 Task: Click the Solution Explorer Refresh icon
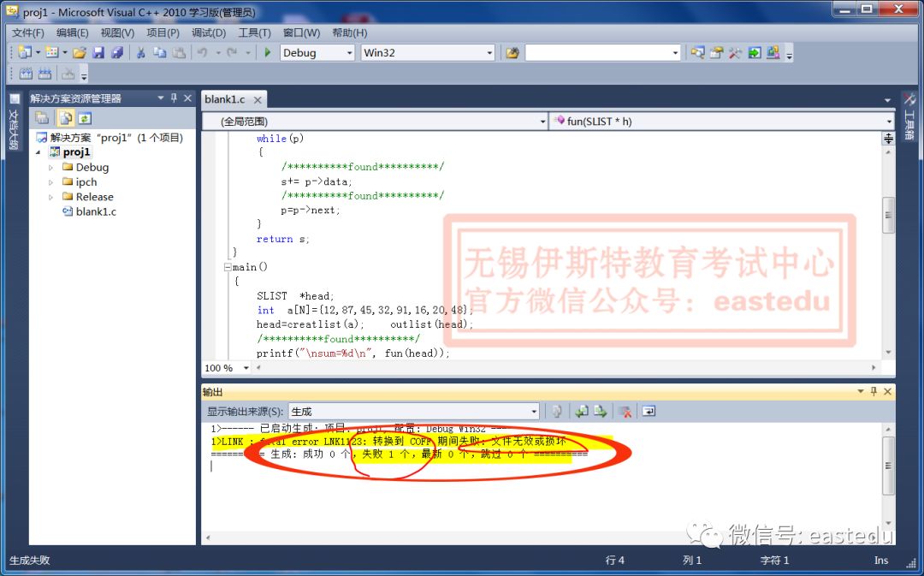click(84, 118)
